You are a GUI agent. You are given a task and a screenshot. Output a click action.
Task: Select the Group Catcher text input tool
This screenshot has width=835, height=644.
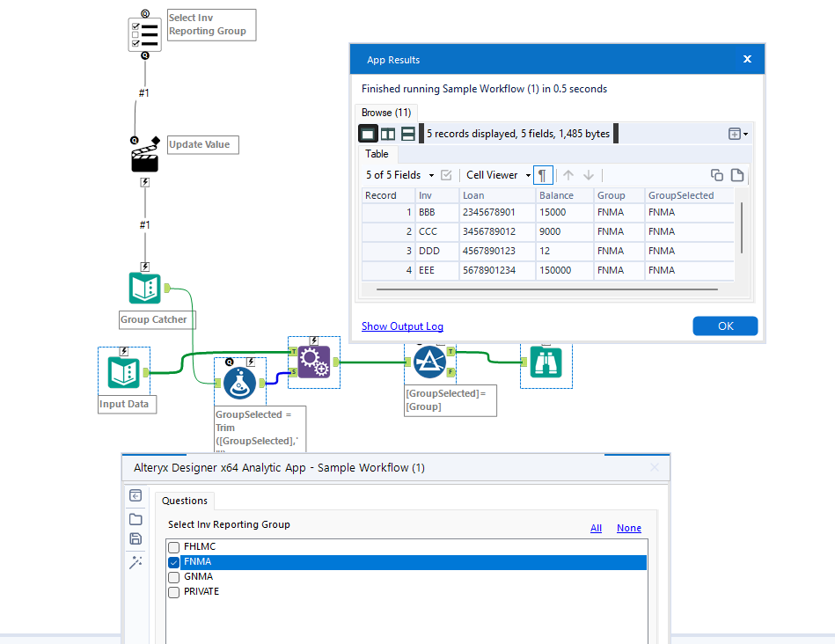pyautogui.click(x=145, y=289)
